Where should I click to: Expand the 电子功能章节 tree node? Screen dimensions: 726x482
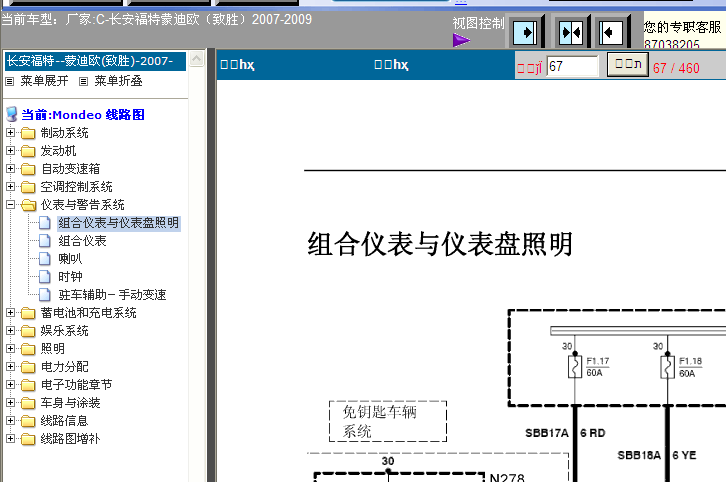pyautogui.click(x=10, y=385)
